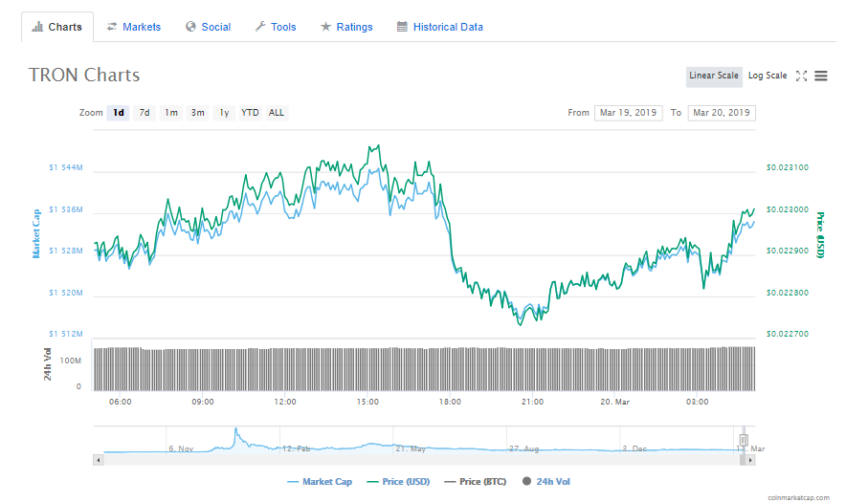The height and width of the screenshot is (503, 868).
Task: Click the To date field
Action: pyautogui.click(x=722, y=113)
